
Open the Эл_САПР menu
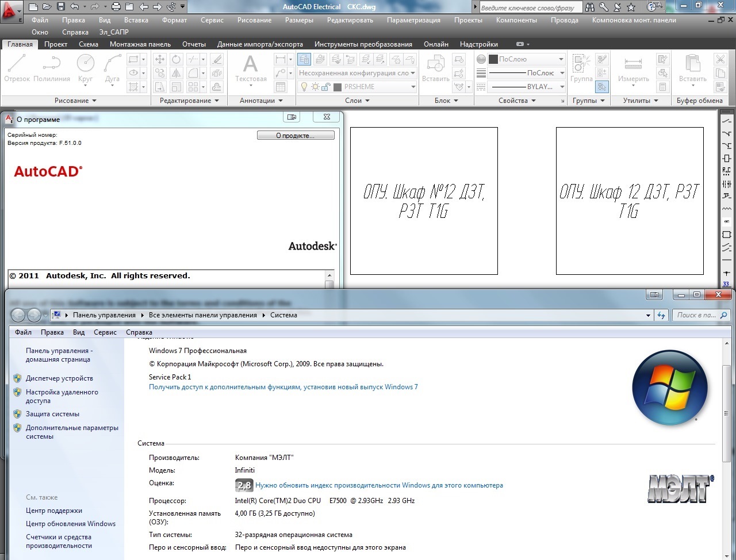click(x=114, y=32)
